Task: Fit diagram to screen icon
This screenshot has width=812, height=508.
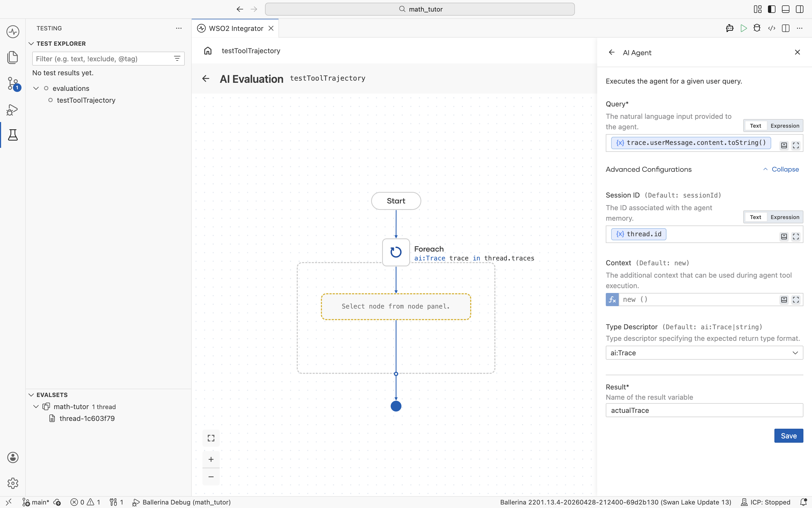Action: (x=211, y=438)
